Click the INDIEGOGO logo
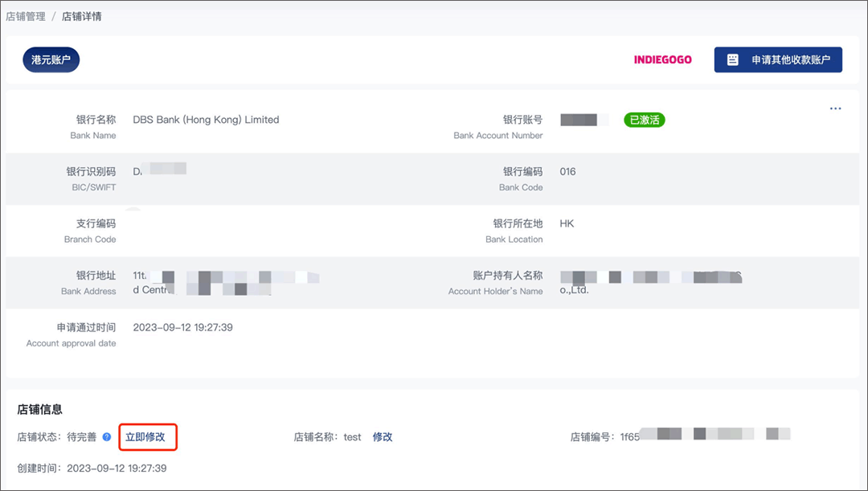The width and height of the screenshot is (868, 491). [x=662, y=59]
